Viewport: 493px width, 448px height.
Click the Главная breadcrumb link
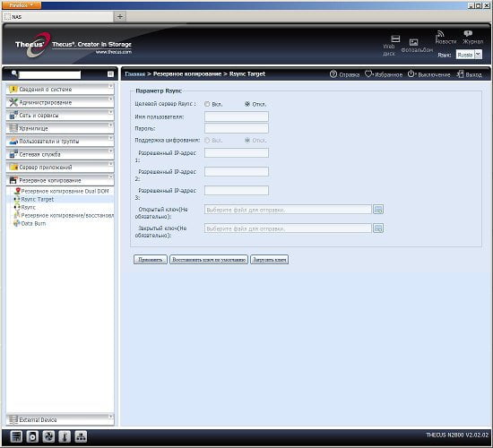pos(134,73)
